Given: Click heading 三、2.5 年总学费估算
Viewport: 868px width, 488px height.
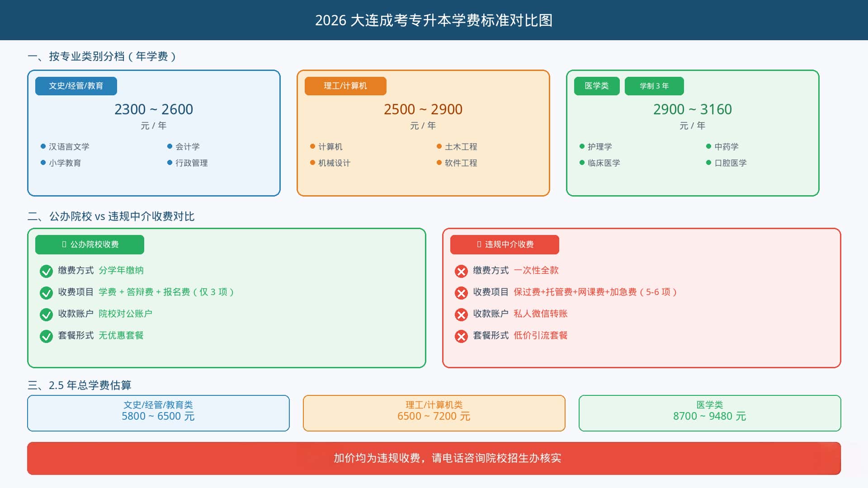Looking at the screenshot, I should click(x=79, y=385).
